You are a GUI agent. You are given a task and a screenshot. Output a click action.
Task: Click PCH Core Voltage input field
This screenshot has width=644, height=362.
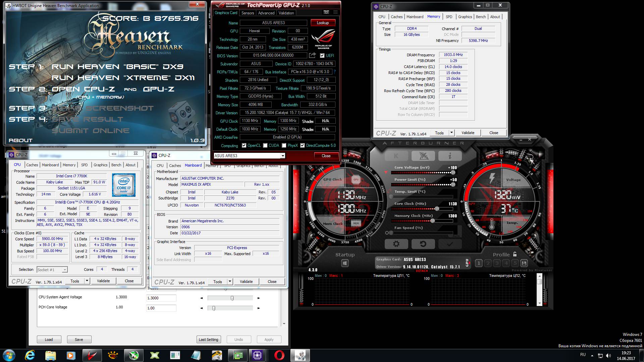[161, 308]
